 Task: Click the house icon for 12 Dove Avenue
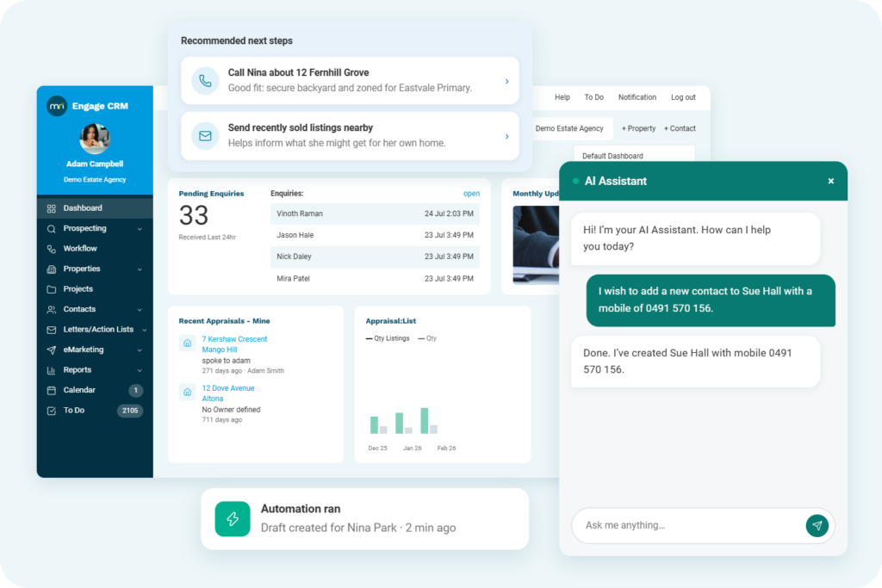coord(187,392)
